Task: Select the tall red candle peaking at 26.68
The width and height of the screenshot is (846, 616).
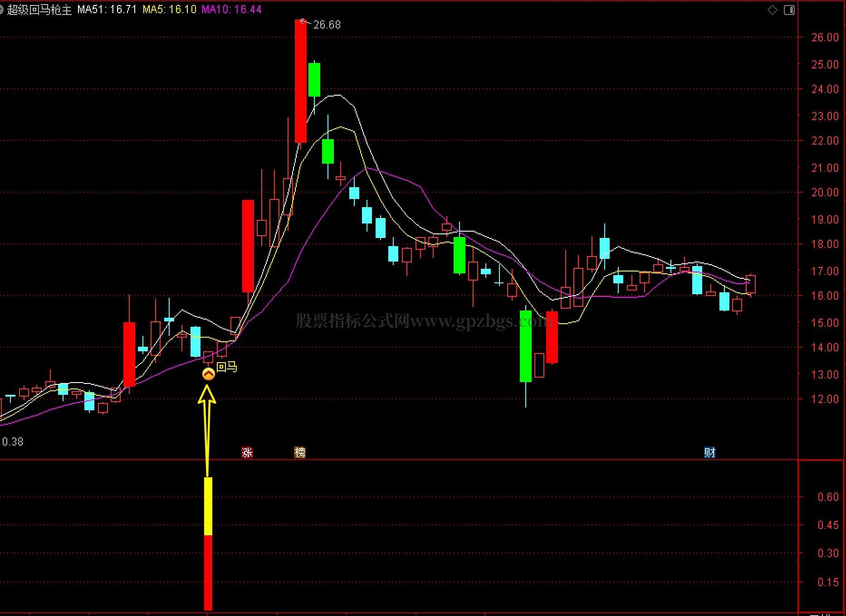Action: point(301,81)
